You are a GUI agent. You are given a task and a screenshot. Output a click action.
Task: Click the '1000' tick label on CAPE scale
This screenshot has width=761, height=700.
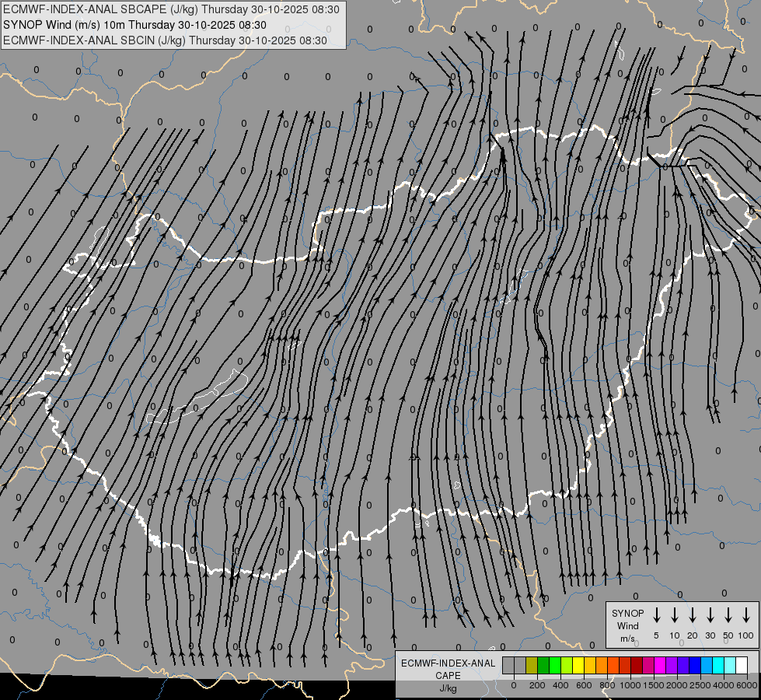(630, 685)
